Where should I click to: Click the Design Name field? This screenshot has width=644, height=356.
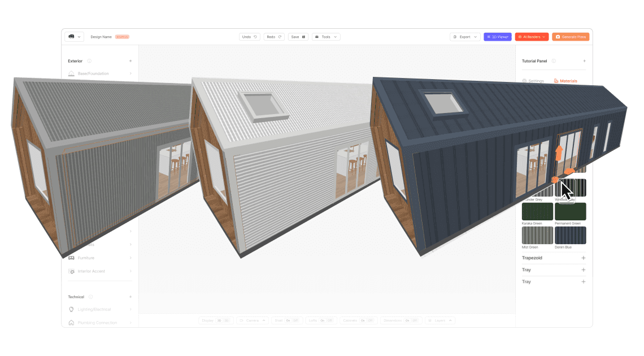coord(102,36)
